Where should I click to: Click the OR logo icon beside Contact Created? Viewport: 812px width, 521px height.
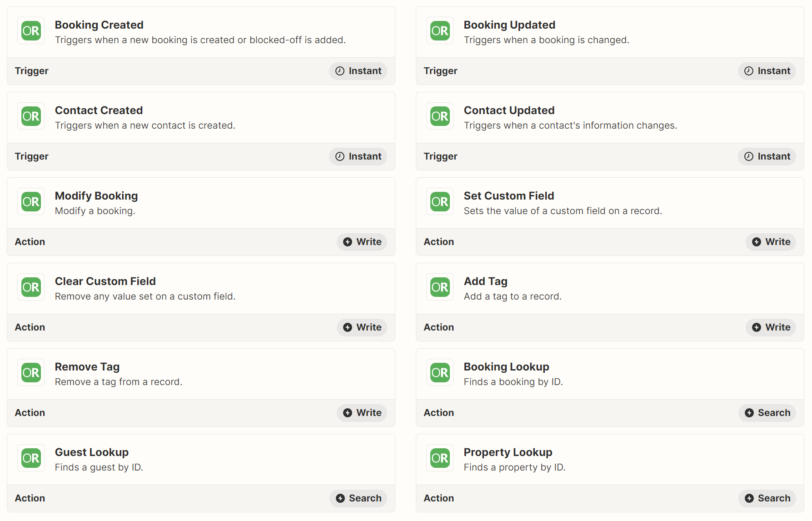(x=31, y=116)
